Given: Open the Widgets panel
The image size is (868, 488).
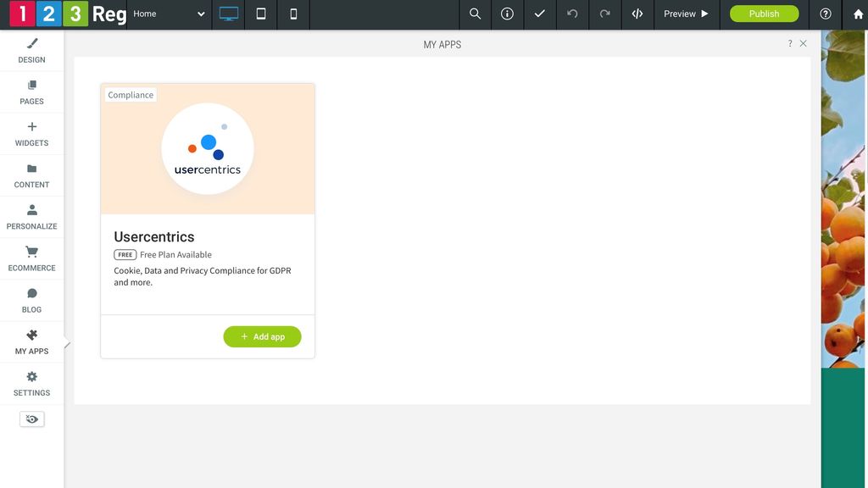Looking at the screenshot, I should click(x=31, y=134).
